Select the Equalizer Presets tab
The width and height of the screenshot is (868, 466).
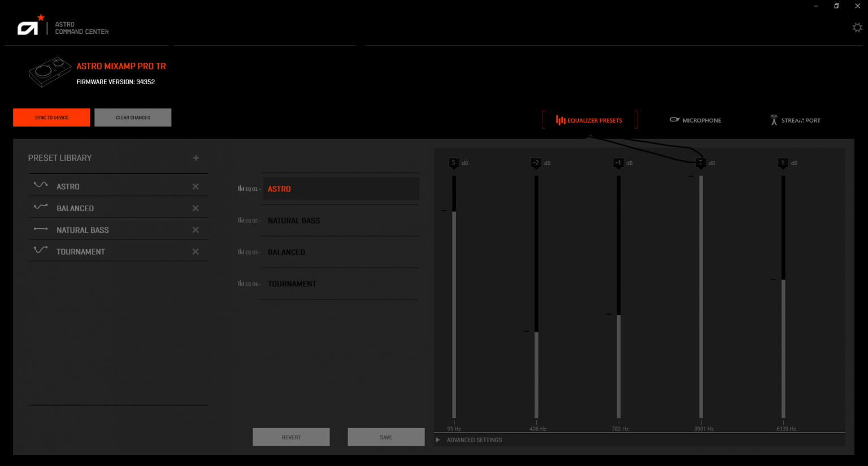(589, 120)
